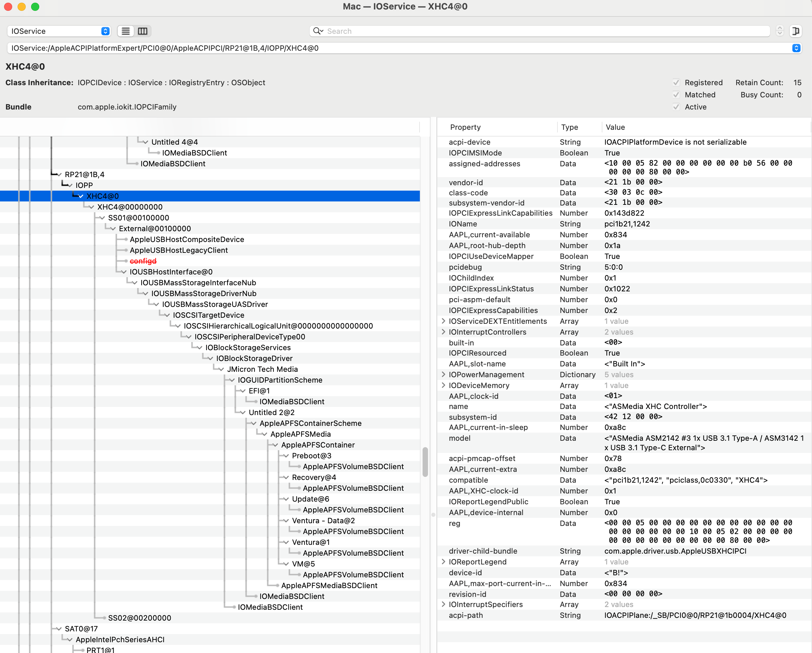Select the model property row
The image size is (812, 653).
pos(624,443)
